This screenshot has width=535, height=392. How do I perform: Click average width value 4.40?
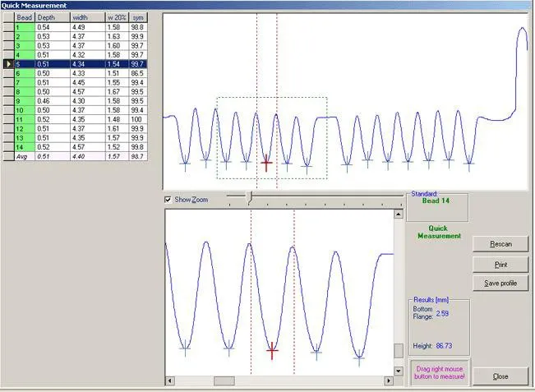tap(78, 157)
